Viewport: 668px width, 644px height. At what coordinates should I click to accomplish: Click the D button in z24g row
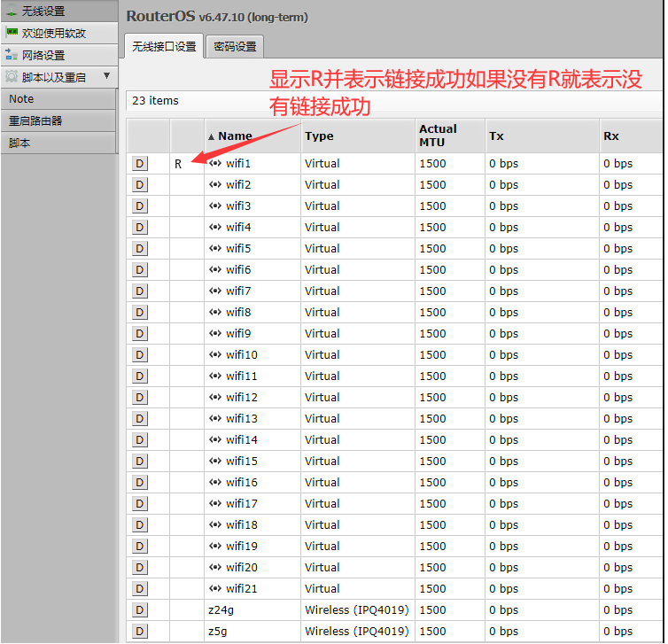[x=140, y=610]
